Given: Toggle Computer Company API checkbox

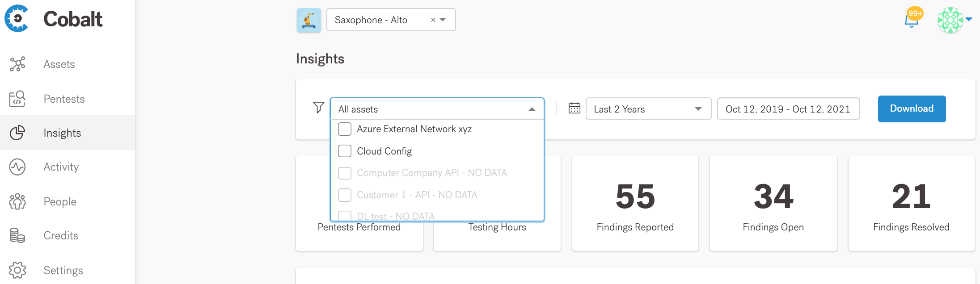Looking at the screenshot, I should point(345,173).
